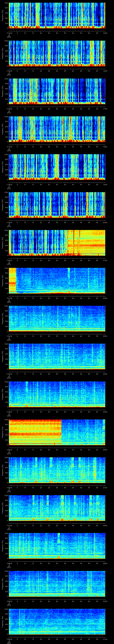Click the 7:15:00 time axis label

pyautogui.click(x=9, y=71)
